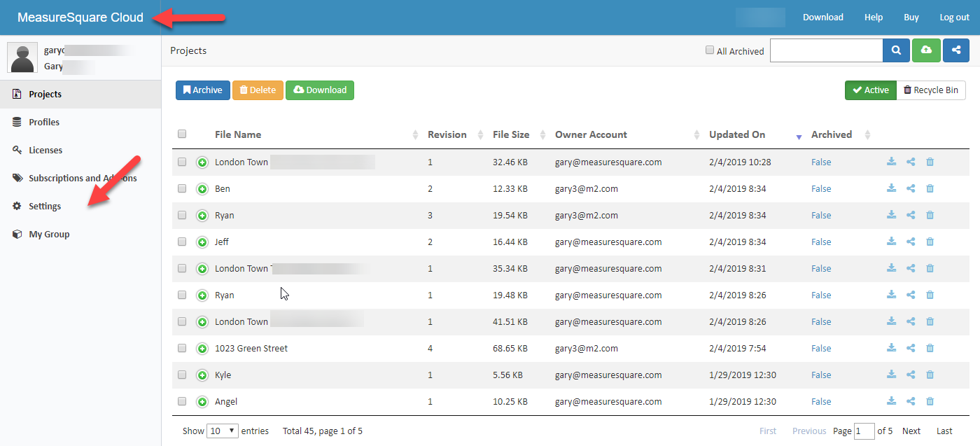Viewport: 980px width, 446px height.
Task: Click the green Download toolbar button
Action: [x=320, y=90]
